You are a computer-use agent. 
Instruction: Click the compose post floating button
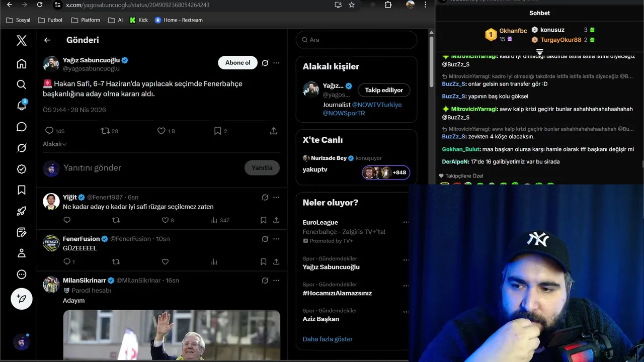click(22, 299)
